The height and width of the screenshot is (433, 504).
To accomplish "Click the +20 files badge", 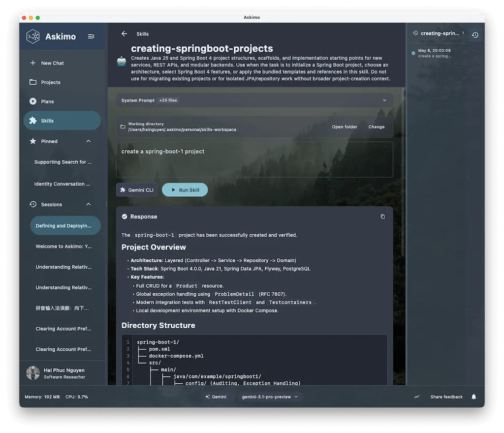I will pos(168,100).
